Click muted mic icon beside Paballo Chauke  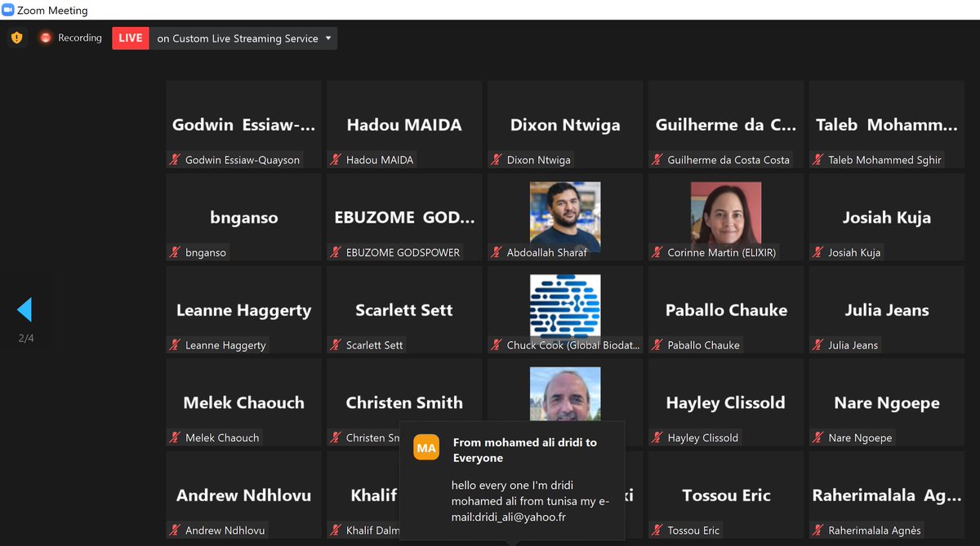[x=657, y=345]
